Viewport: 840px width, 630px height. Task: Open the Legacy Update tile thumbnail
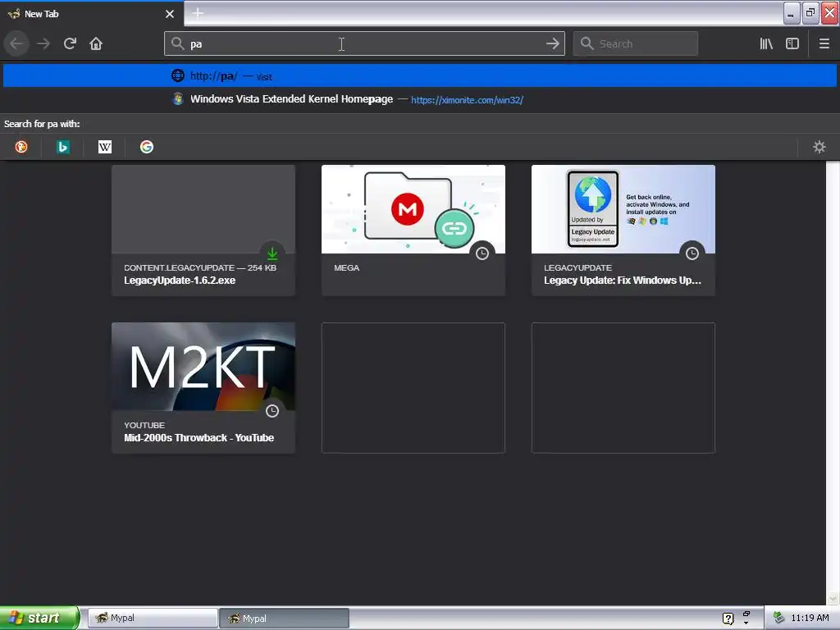[x=623, y=209]
